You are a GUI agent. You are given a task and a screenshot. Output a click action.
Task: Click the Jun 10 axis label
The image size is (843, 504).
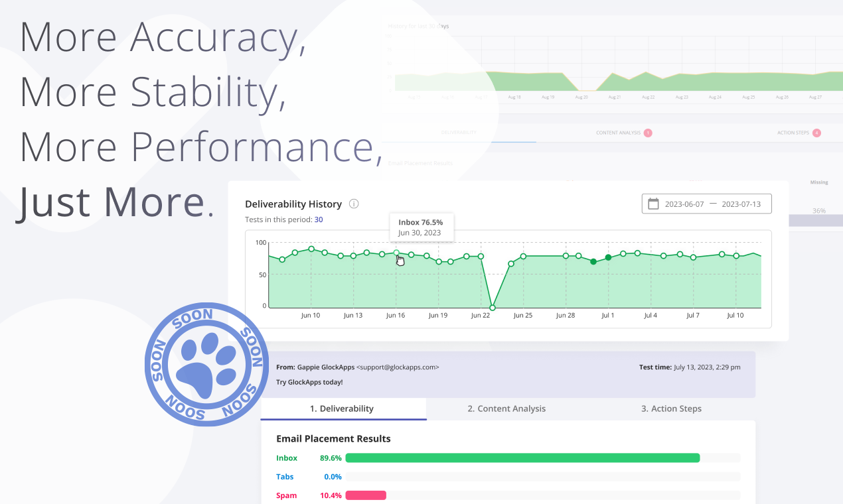tap(311, 316)
